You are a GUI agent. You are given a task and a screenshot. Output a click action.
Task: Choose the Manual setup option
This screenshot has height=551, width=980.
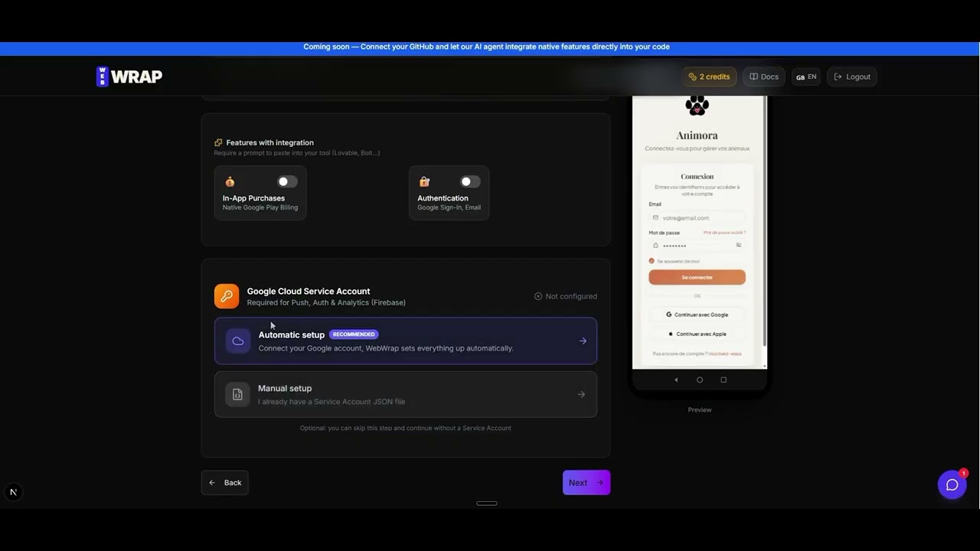[x=406, y=394]
